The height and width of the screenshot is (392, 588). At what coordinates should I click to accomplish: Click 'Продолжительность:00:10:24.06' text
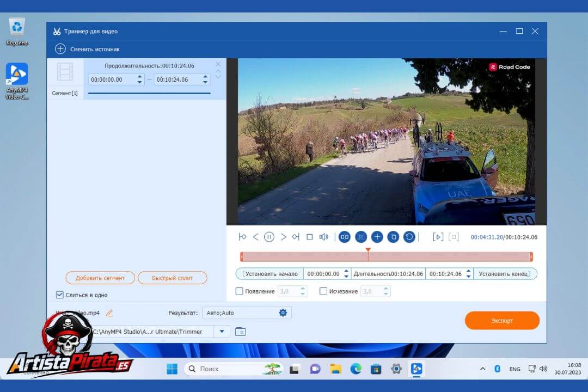[149, 66]
